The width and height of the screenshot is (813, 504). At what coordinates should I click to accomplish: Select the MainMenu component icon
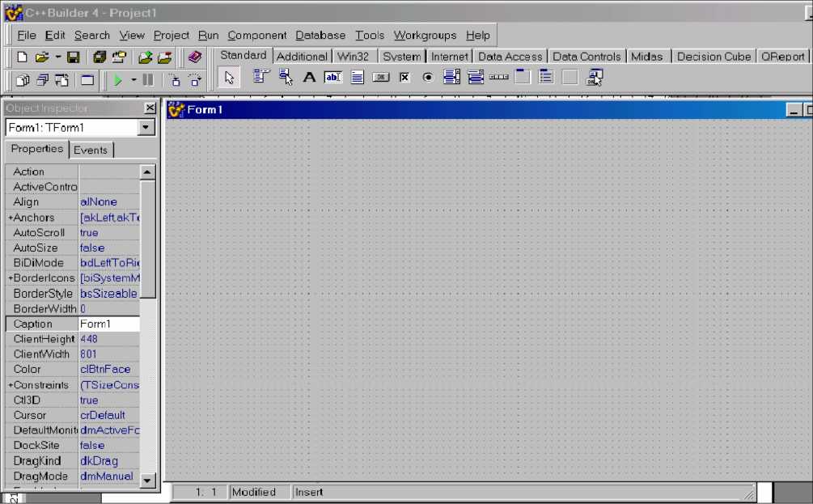[x=260, y=78]
